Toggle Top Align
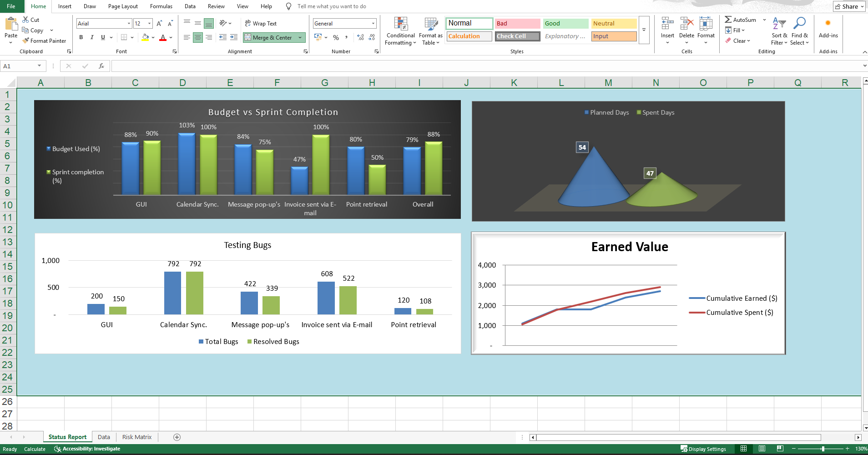 coord(187,22)
